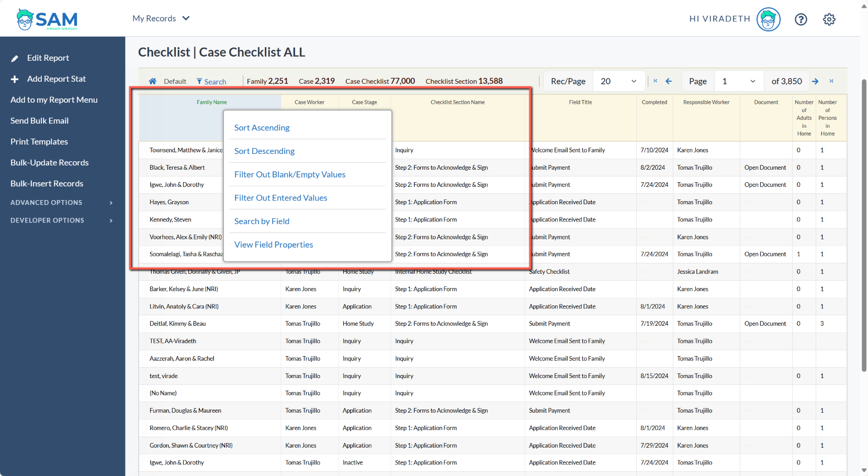Click the Family Name column header
The width and height of the screenshot is (868, 476).
click(212, 102)
